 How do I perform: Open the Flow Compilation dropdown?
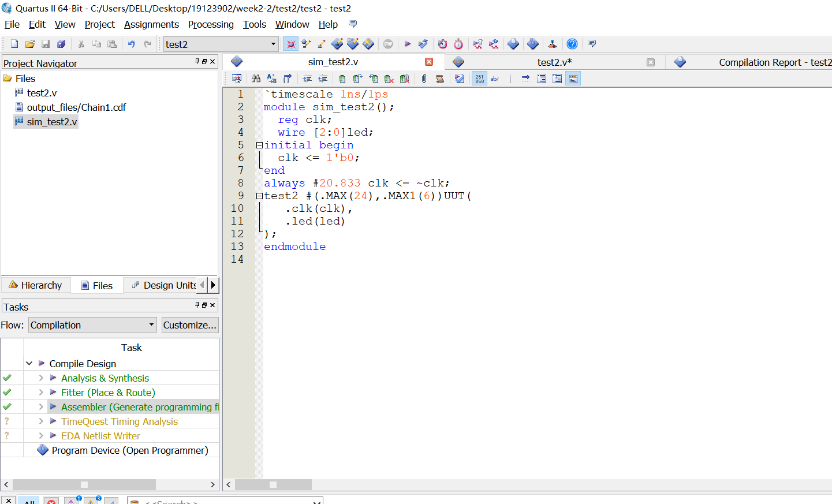151,325
